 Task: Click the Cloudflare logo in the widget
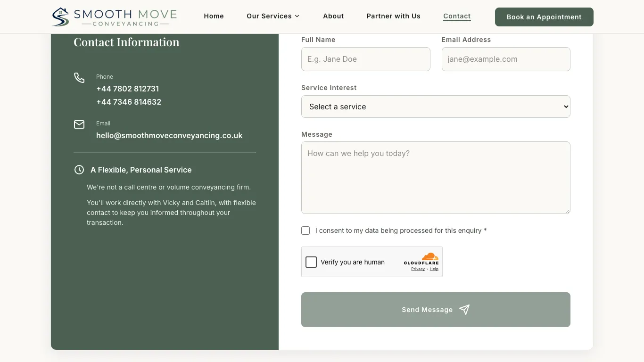421,259
